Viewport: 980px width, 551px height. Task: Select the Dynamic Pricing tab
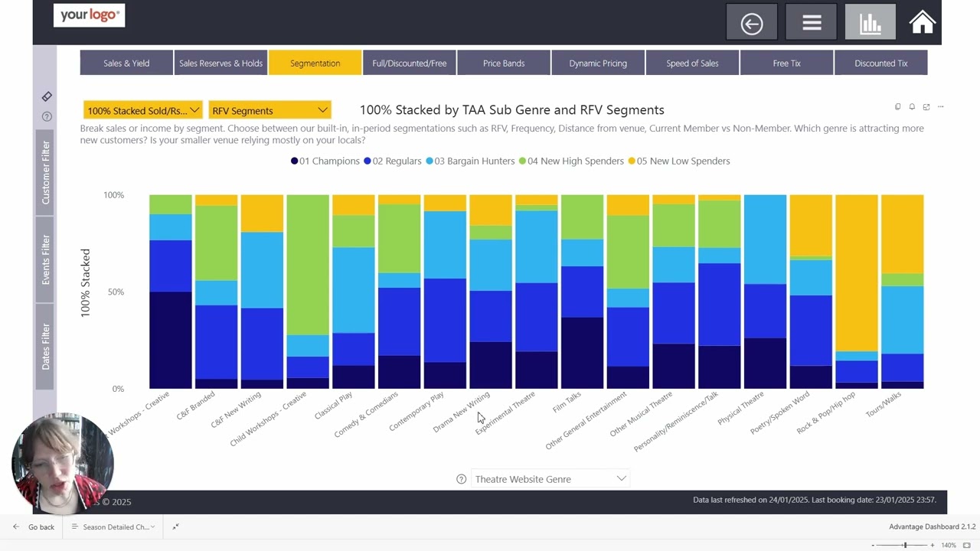[x=598, y=64]
